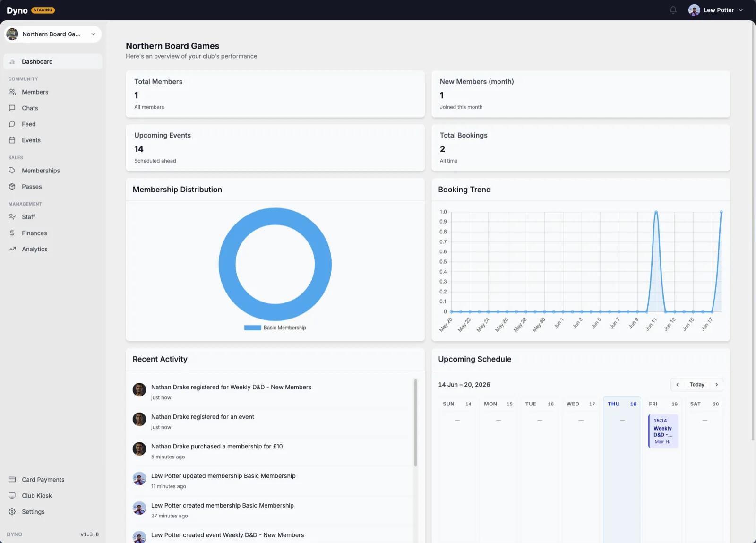Open the Club Kiosk link
This screenshot has height=543, width=756.
pos(53,496)
